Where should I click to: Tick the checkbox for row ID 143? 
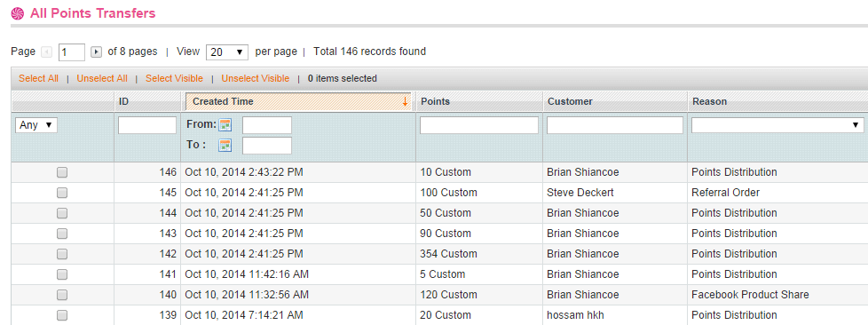tap(62, 234)
